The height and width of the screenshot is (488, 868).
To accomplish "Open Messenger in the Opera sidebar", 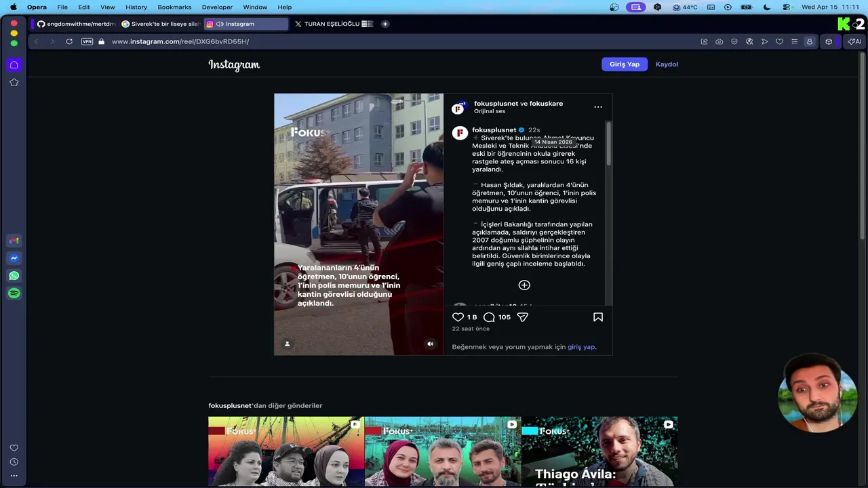I will tap(14, 258).
